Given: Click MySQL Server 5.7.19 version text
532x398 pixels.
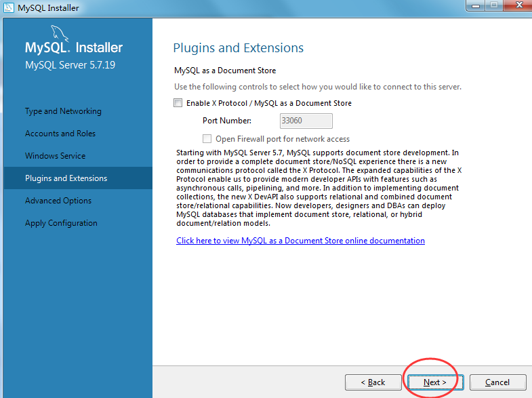Looking at the screenshot, I should [x=70, y=65].
